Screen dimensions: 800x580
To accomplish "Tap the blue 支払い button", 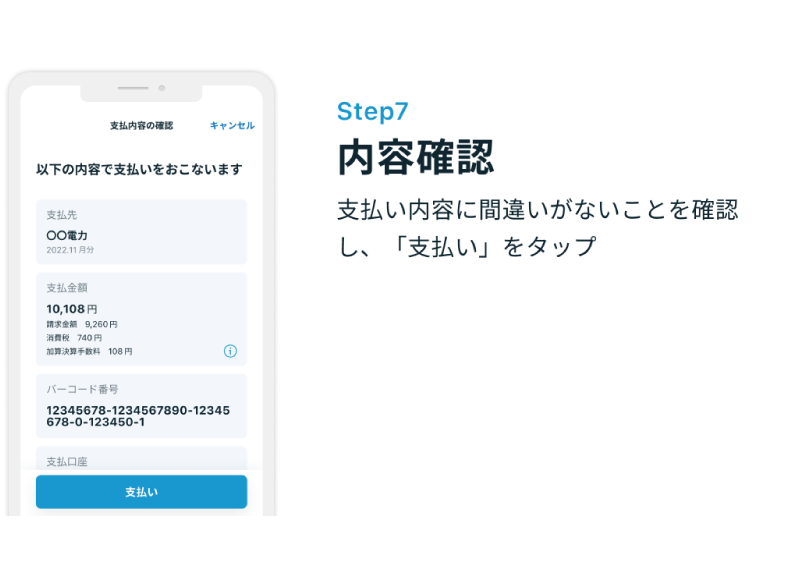I will [141, 492].
